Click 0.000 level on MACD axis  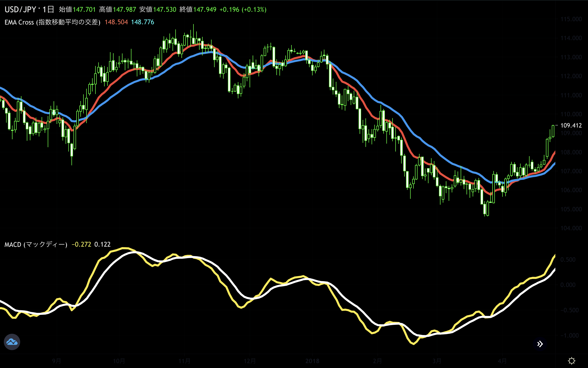click(x=568, y=285)
